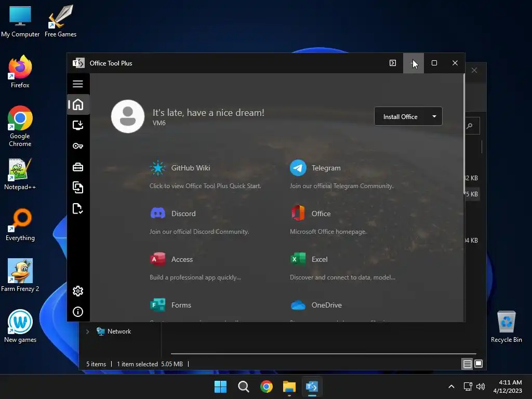The height and width of the screenshot is (399, 532).
Task: Click the Microsoft Office logo icon
Action: click(298, 214)
